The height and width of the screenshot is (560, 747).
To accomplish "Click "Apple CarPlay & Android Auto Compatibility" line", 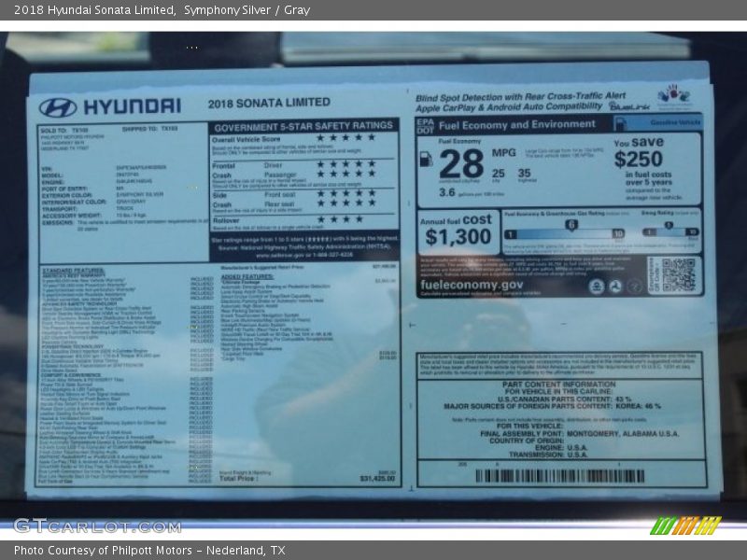I will click(x=509, y=107).
